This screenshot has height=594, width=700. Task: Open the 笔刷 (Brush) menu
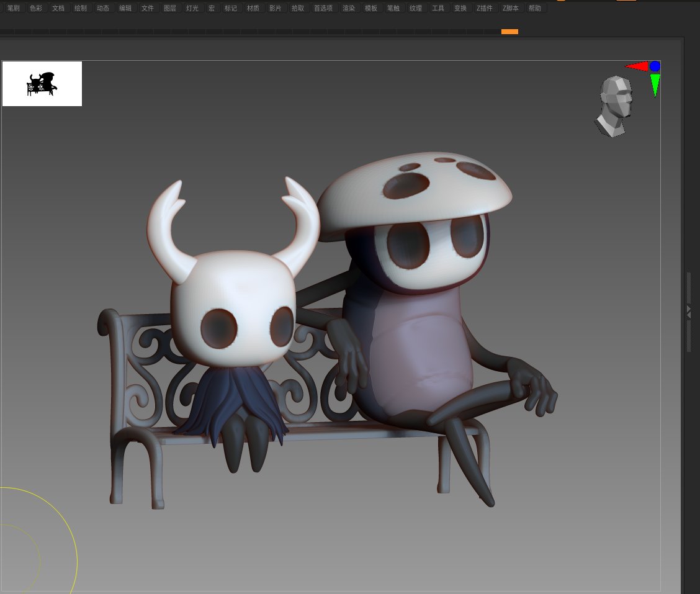click(x=14, y=8)
